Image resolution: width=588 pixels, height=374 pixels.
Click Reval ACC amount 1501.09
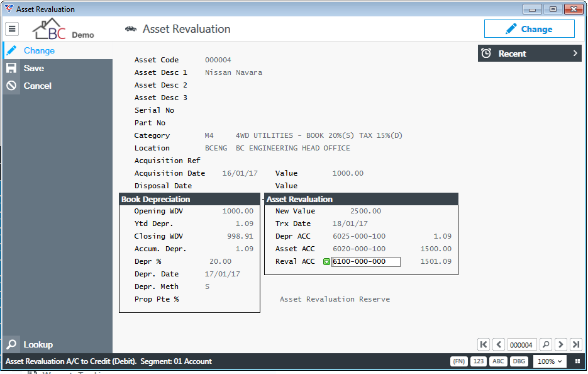click(x=436, y=261)
